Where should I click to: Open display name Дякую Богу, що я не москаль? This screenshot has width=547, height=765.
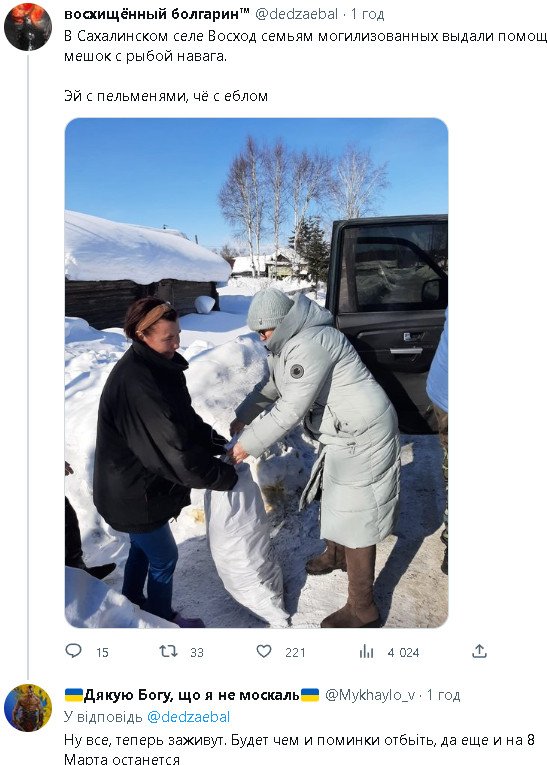(x=192, y=695)
